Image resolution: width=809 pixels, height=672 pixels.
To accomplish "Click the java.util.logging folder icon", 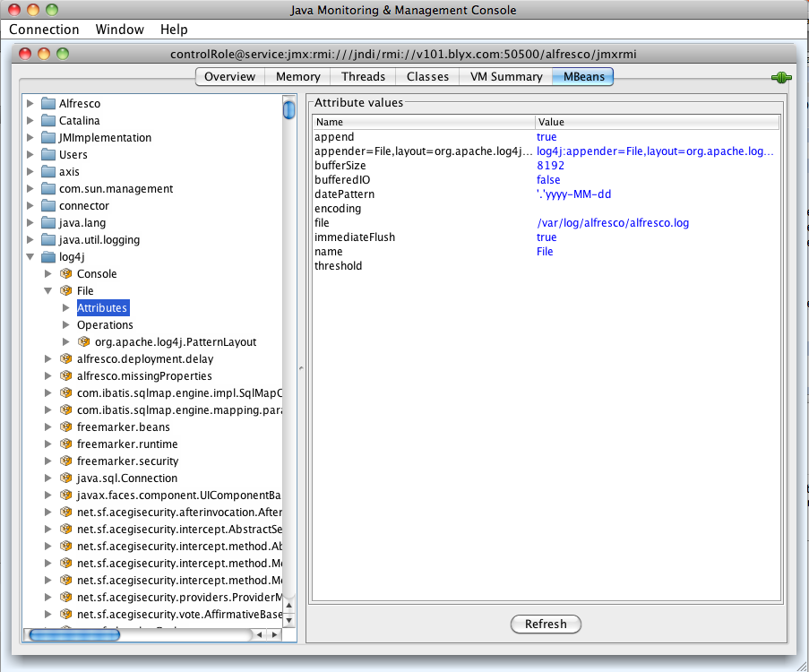I will tap(48, 239).
